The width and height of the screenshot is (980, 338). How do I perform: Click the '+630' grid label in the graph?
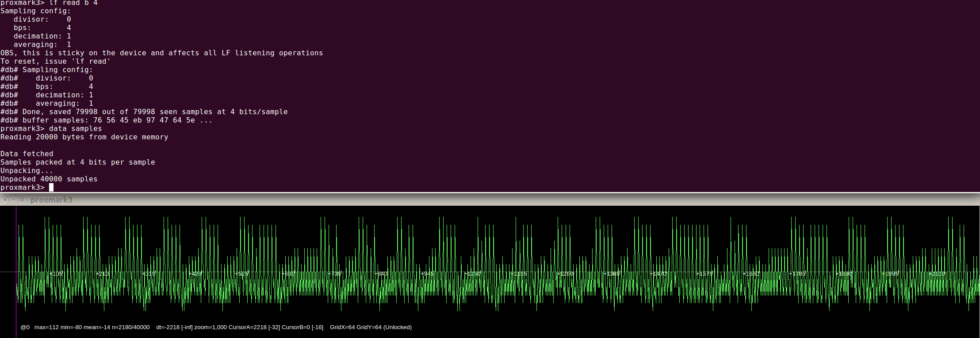tap(288, 274)
